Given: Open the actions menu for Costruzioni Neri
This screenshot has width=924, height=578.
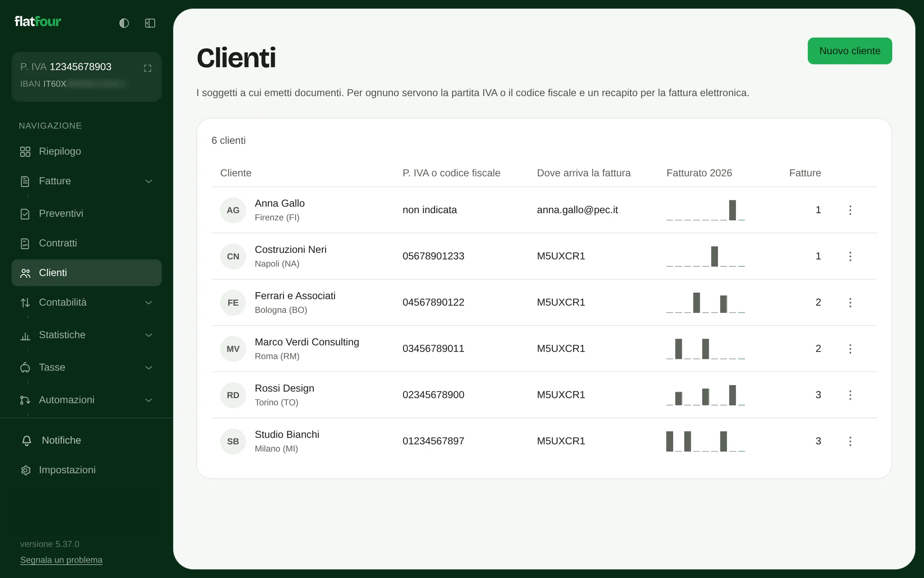Looking at the screenshot, I should tap(850, 256).
